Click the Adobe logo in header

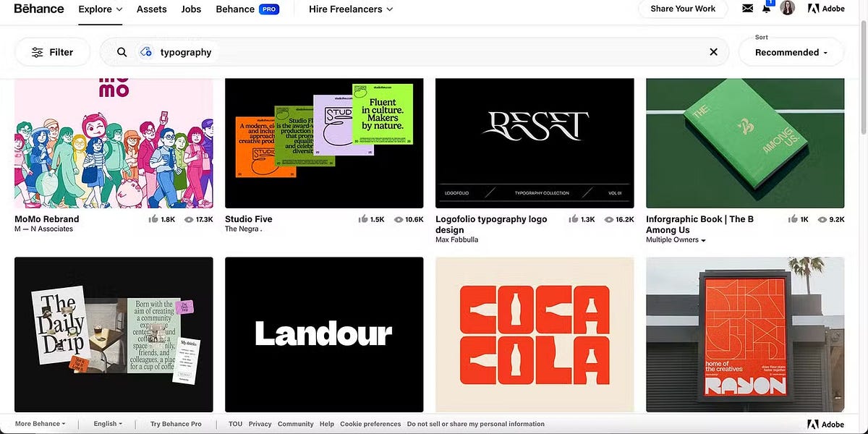(826, 9)
